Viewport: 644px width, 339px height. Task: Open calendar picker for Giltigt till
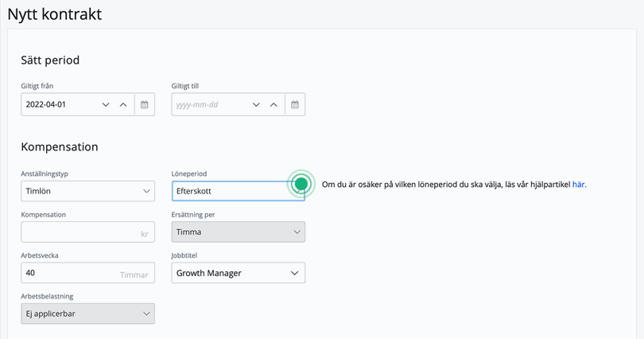295,104
